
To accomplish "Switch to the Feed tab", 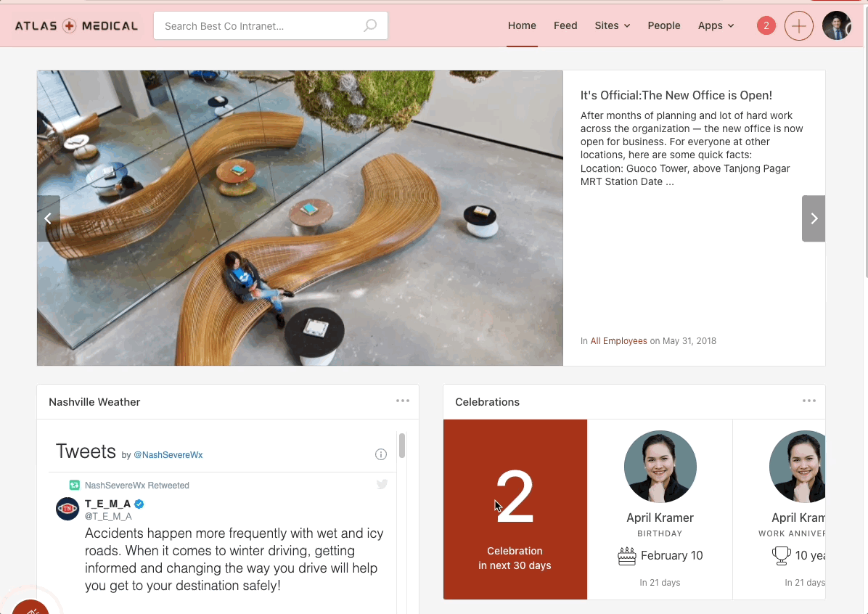I will [565, 25].
